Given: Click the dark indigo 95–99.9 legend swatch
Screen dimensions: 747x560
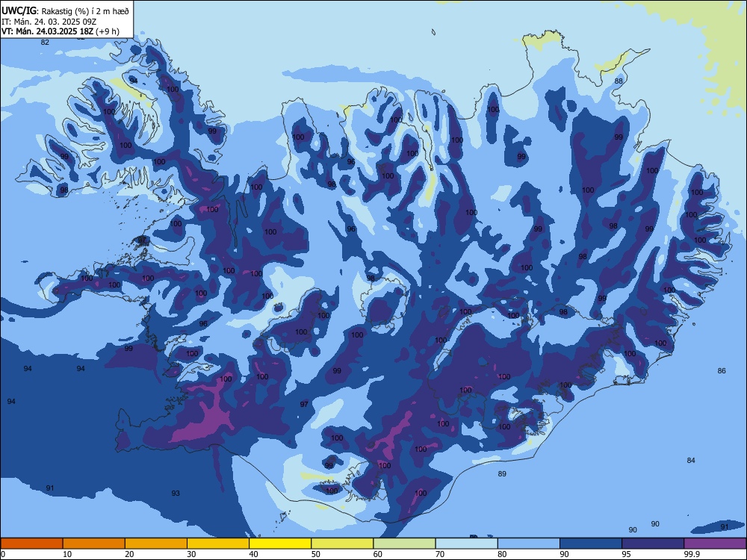Looking at the screenshot, I should pyautogui.click(x=653, y=544).
